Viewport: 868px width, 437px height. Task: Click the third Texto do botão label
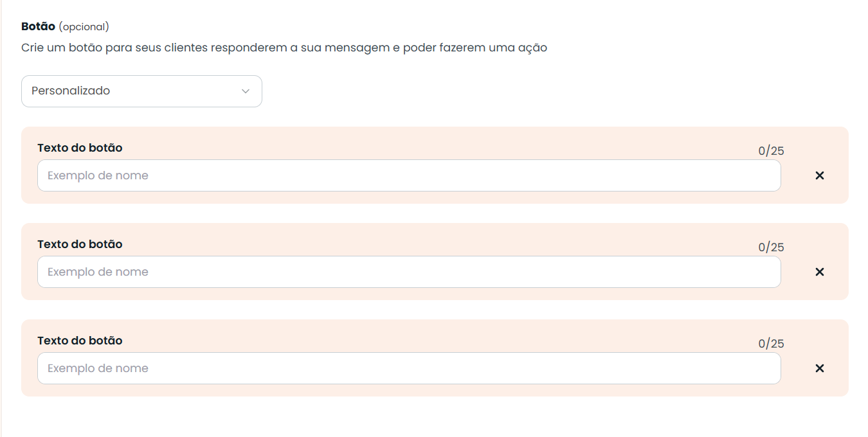pyautogui.click(x=80, y=341)
